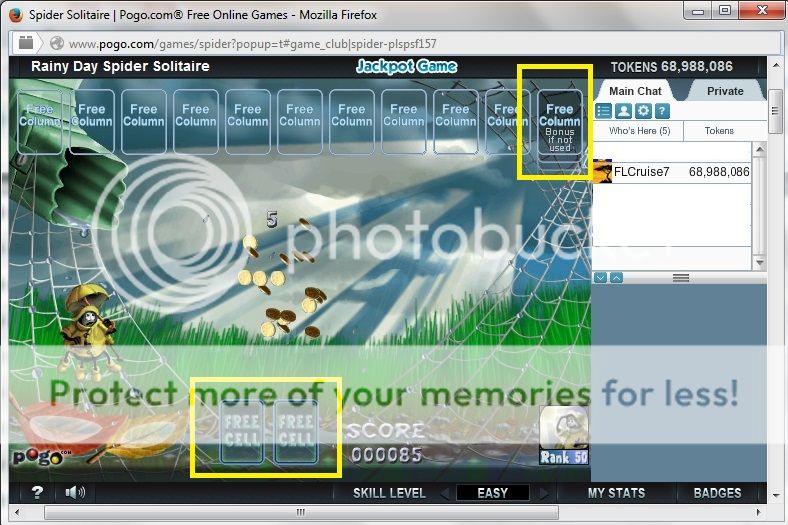Click the EASY skill level field
Viewport: 788px width, 525px height.
click(492, 493)
